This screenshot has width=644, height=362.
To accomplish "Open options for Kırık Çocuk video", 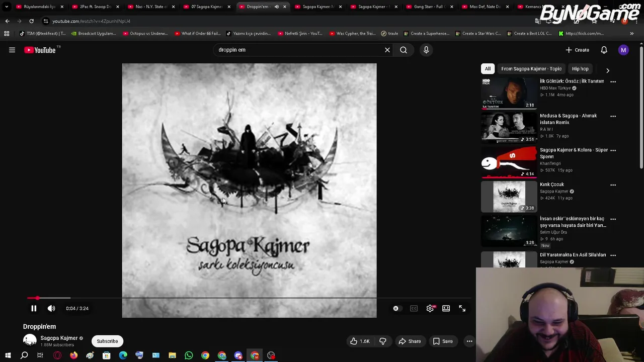I will [x=613, y=185].
